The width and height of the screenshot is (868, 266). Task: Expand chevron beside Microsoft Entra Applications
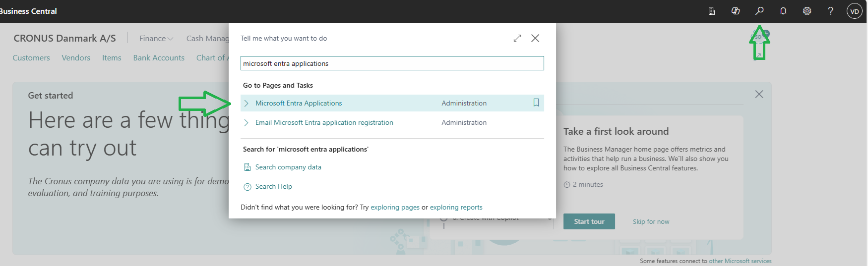point(247,103)
